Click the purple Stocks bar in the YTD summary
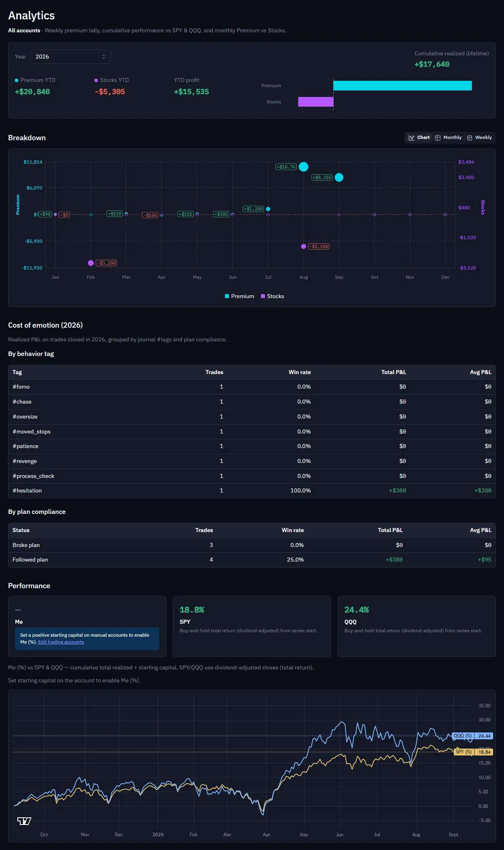The image size is (504, 850). 316,102
